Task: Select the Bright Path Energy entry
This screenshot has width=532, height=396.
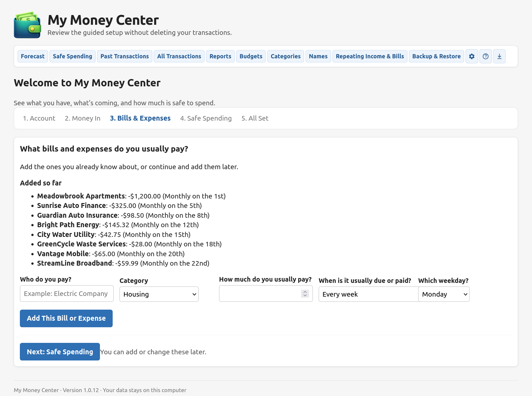Action: click(x=118, y=225)
